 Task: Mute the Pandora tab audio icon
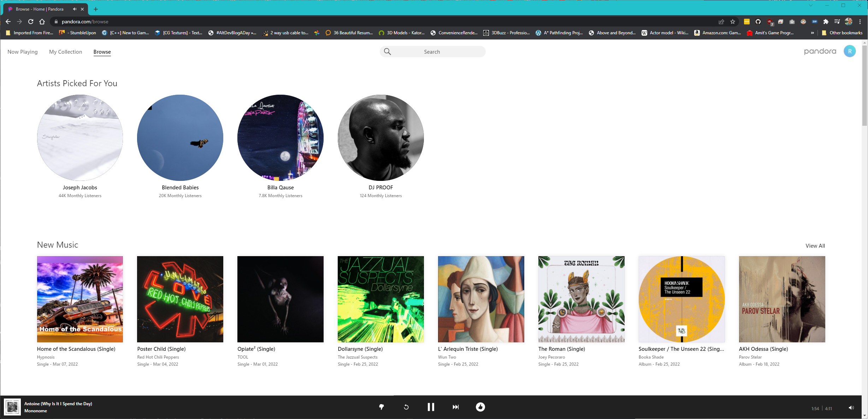click(75, 9)
